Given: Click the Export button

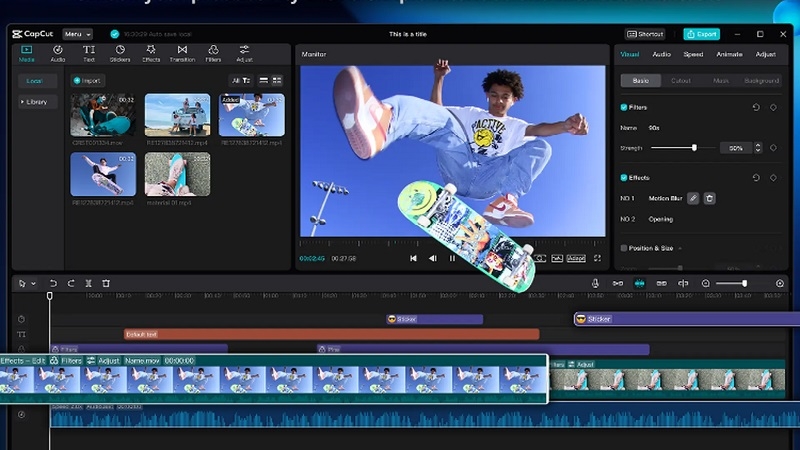Looking at the screenshot, I should [701, 34].
